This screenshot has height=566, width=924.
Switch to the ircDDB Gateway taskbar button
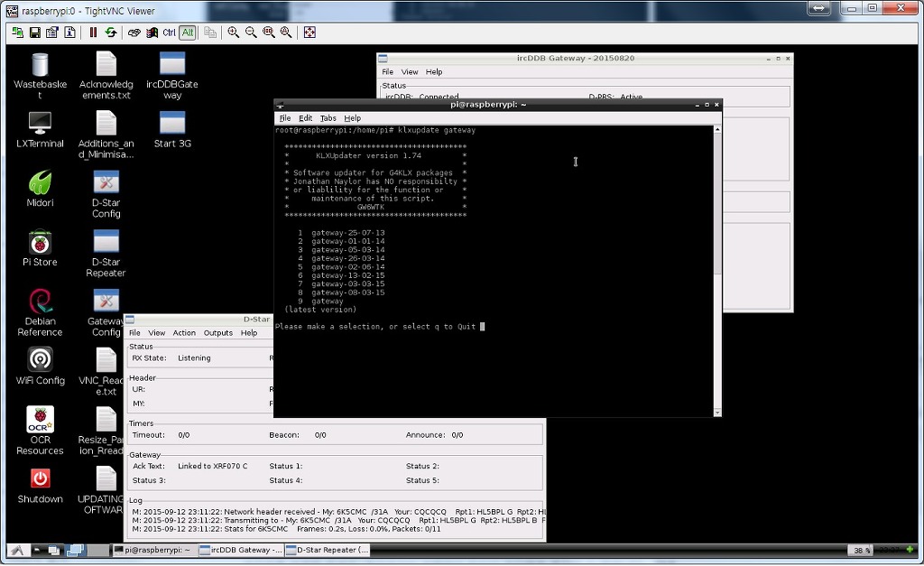coord(240,550)
